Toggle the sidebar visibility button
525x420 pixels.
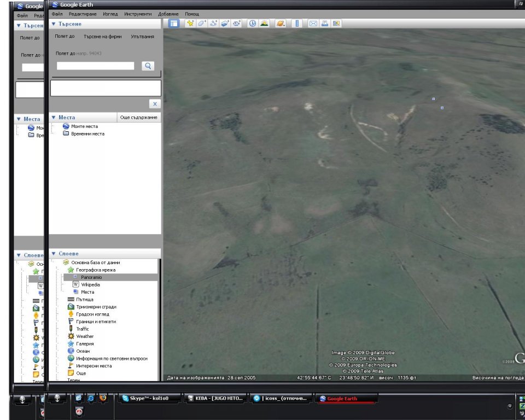[x=173, y=24]
